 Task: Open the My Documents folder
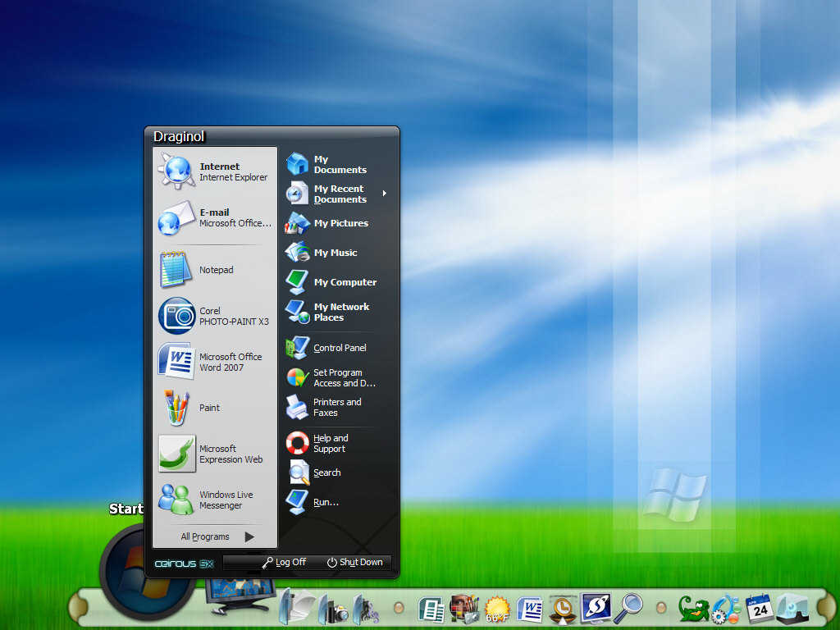point(337,164)
